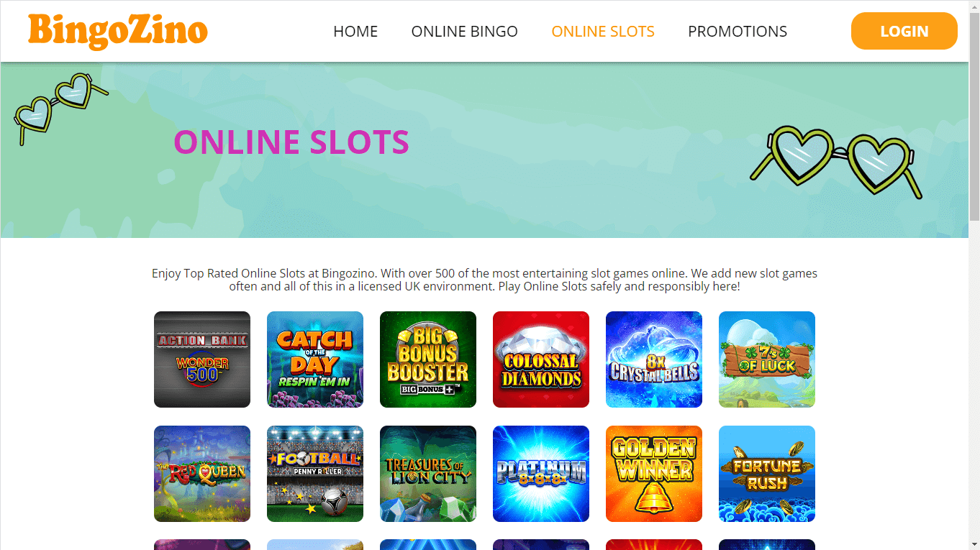Launch Catch of the Day slot game
The image size is (980, 550).
coord(315,359)
